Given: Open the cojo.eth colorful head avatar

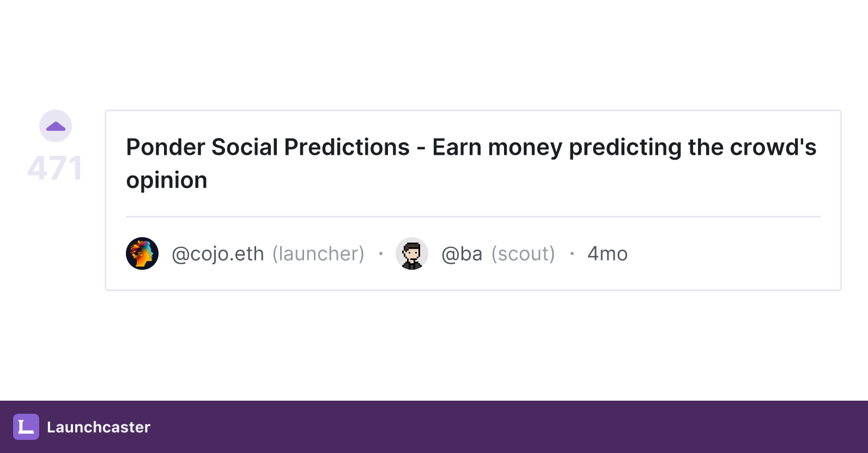Looking at the screenshot, I should pyautogui.click(x=142, y=253).
